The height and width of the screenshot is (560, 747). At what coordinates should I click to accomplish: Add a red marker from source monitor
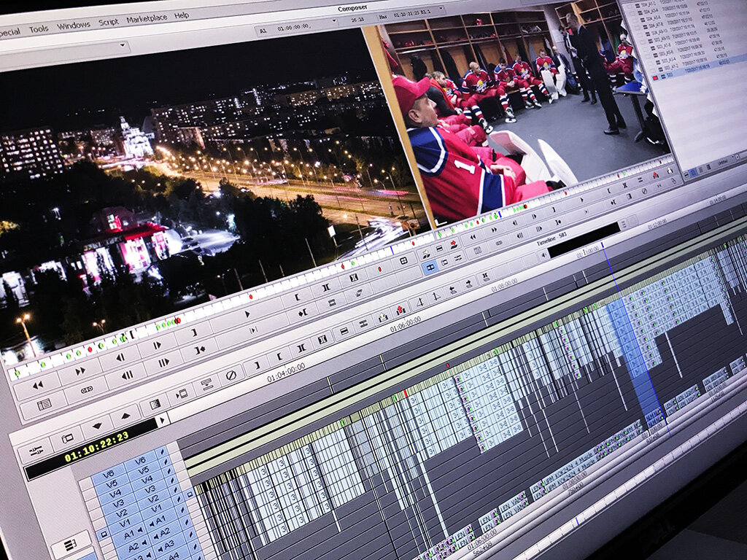pos(379,269)
